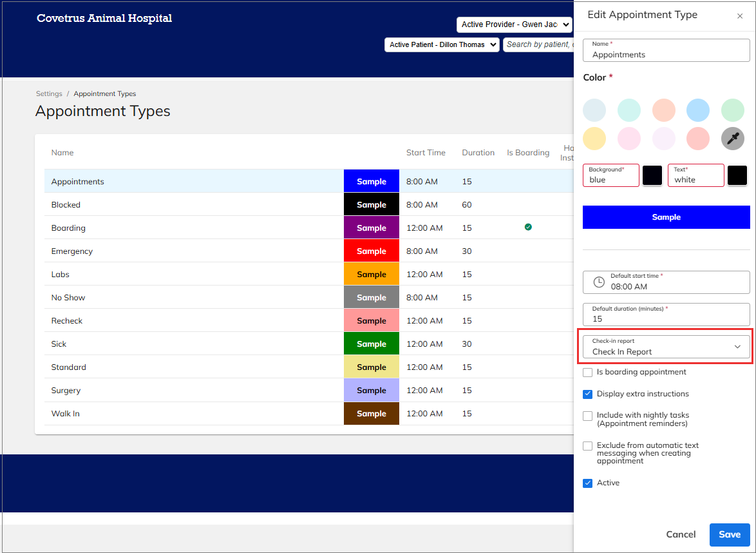Viewport: 756px width, 553px height.
Task: Click the Search by patient box
Action: (x=538, y=45)
